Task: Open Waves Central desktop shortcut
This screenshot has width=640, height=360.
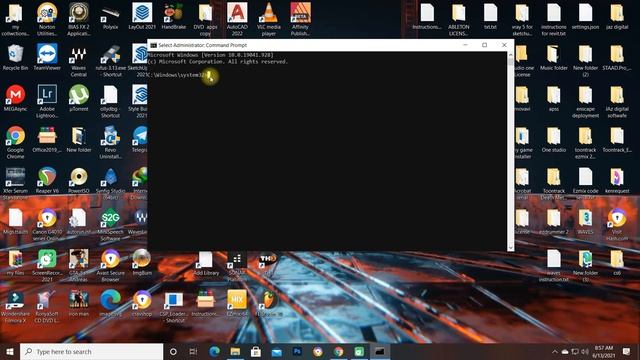Action: tap(79, 61)
